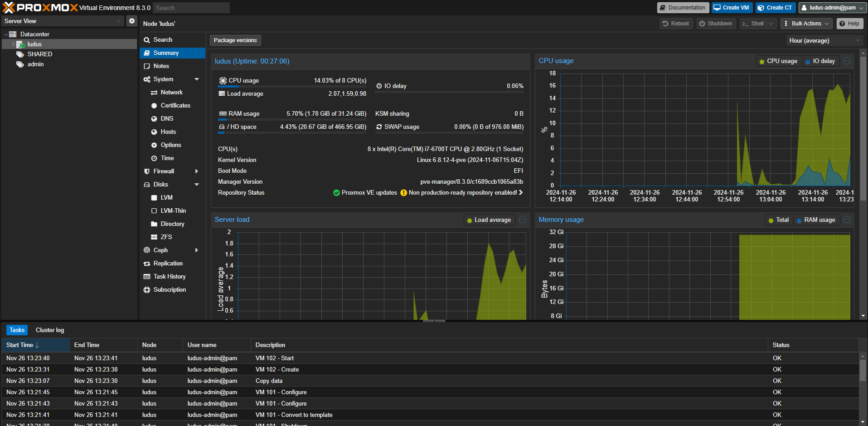The width and height of the screenshot is (868, 426).
Task: Expand the Firewall submenu arrow
Action: (197, 171)
